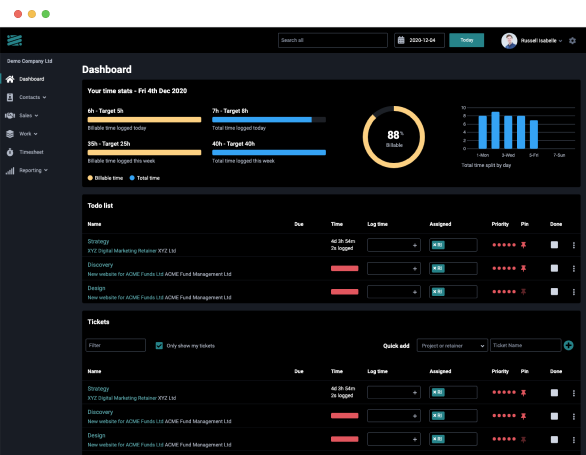Mark Tickets Discovery row as done
Viewport: 586px width, 455px height.
[x=554, y=416]
